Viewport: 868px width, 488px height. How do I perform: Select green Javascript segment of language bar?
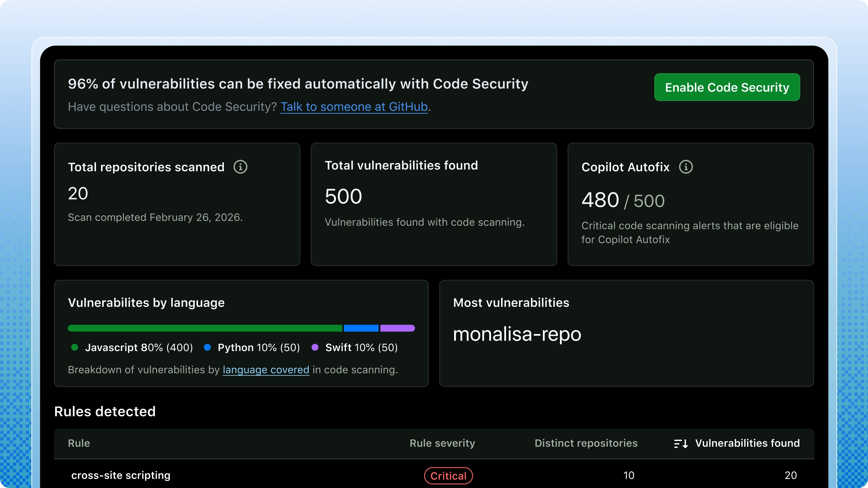pos(205,328)
